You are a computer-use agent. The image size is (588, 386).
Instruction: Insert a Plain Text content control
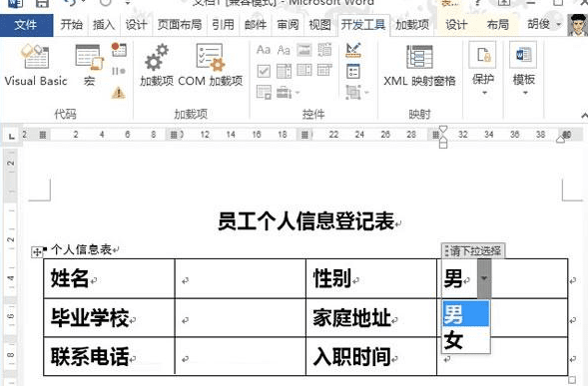coord(284,50)
